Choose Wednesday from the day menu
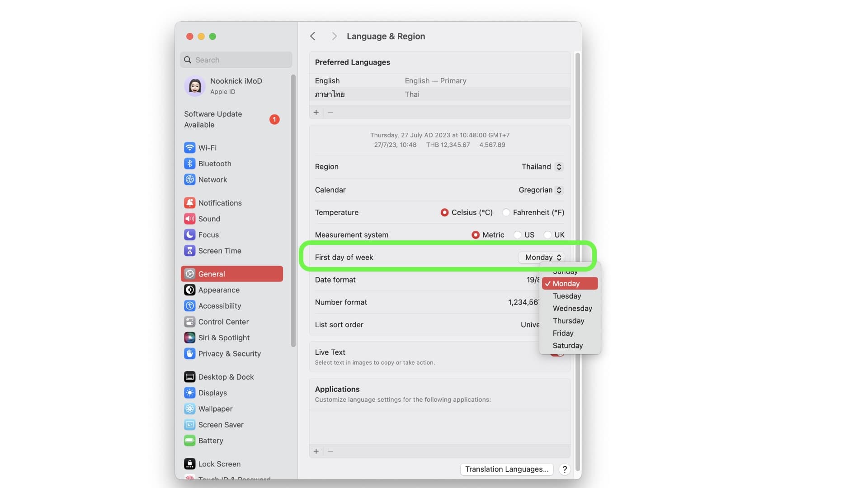The height and width of the screenshot is (488, 868). click(x=572, y=309)
